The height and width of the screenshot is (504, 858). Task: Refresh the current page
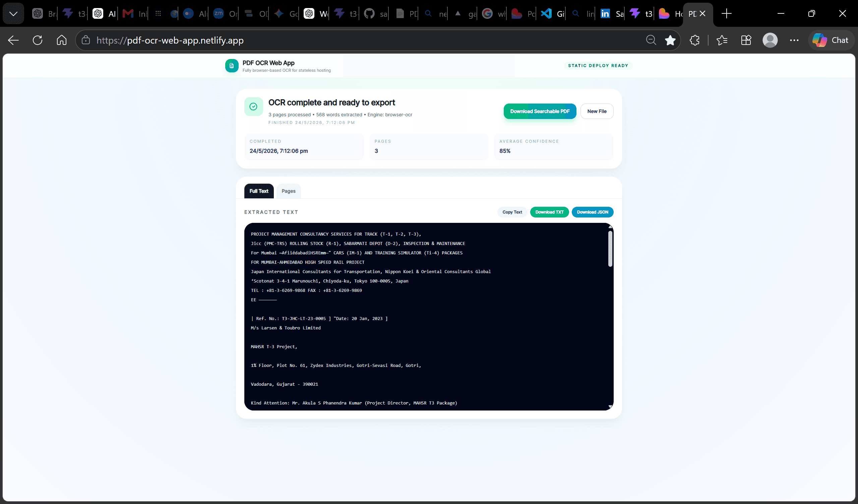[38, 40]
